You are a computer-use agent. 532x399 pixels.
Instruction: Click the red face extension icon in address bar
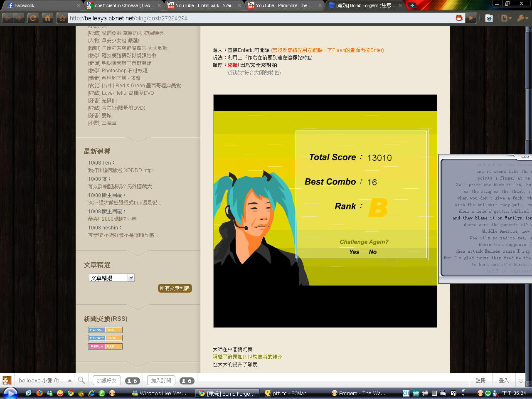point(459,18)
